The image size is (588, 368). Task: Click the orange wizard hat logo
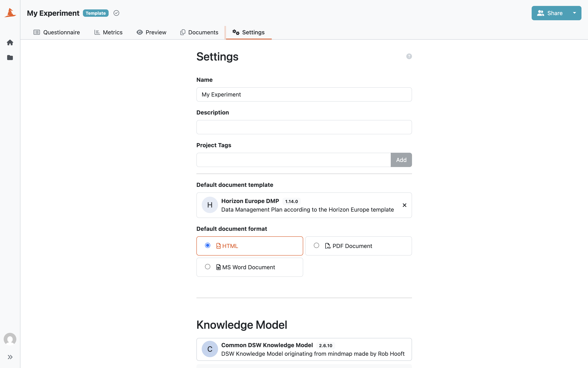pos(10,13)
